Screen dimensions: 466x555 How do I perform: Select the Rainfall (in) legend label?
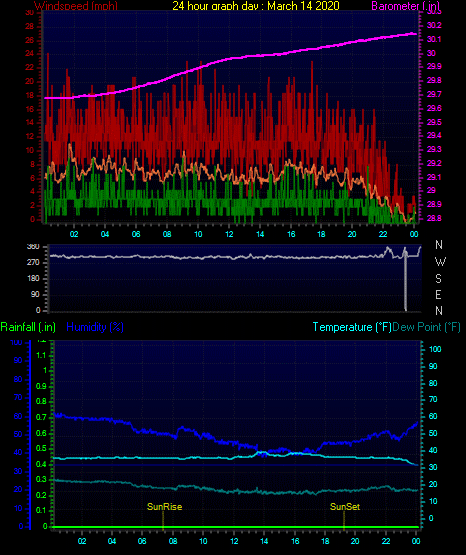(28, 327)
